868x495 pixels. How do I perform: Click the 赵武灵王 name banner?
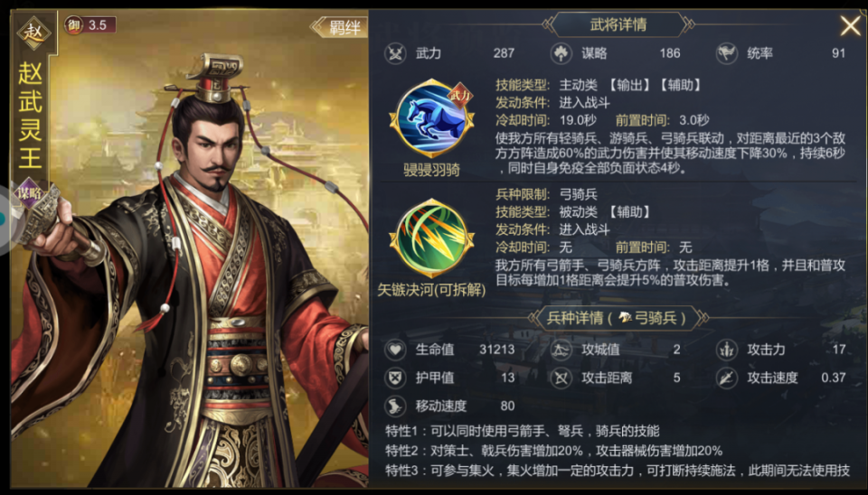(31, 115)
